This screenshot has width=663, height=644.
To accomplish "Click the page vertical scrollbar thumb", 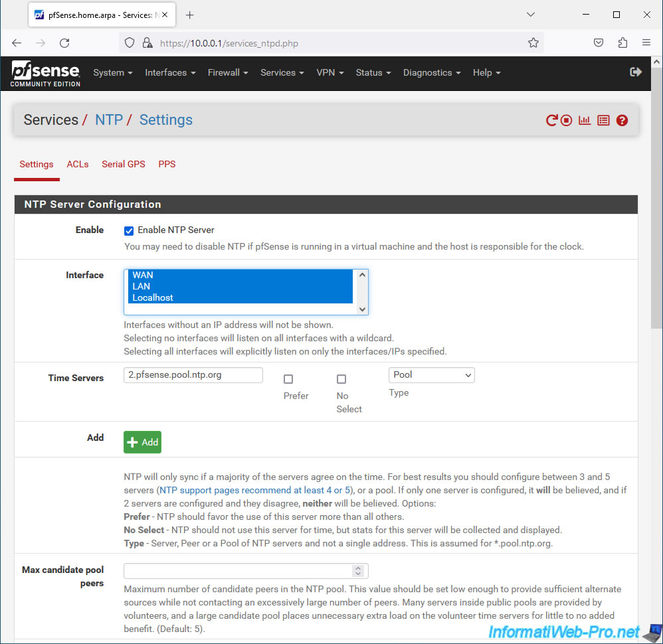I will click(x=656, y=197).
